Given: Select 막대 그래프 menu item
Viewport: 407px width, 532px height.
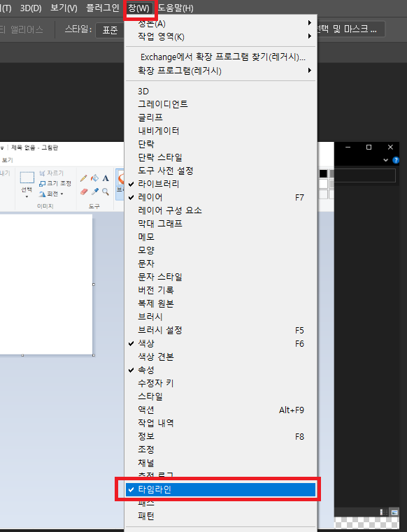Looking at the screenshot, I should [221, 224].
